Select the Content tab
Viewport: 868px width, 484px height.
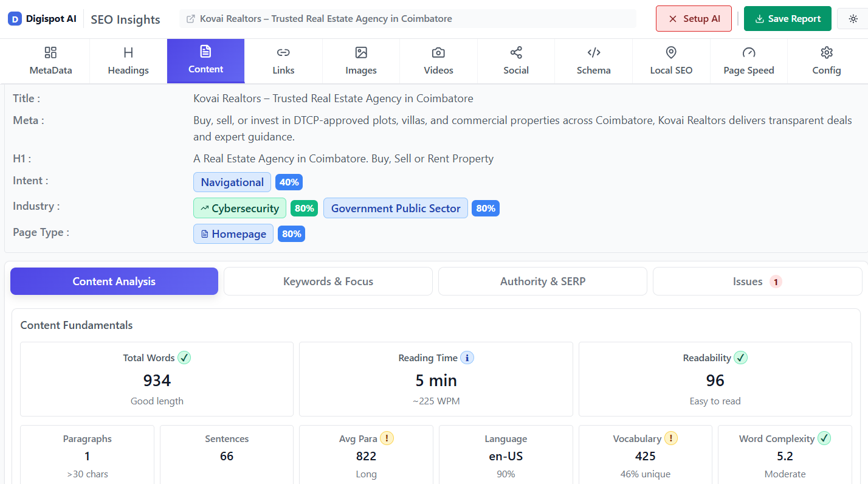pyautogui.click(x=206, y=61)
